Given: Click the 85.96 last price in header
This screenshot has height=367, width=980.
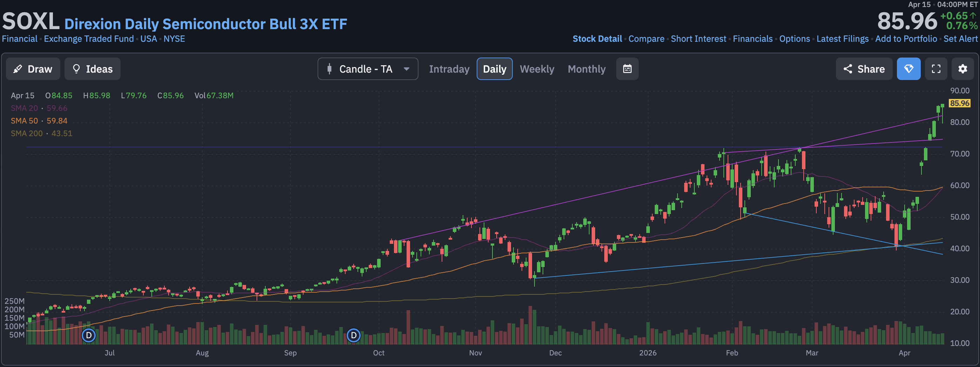Looking at the screenshot, I should [907, 21].
